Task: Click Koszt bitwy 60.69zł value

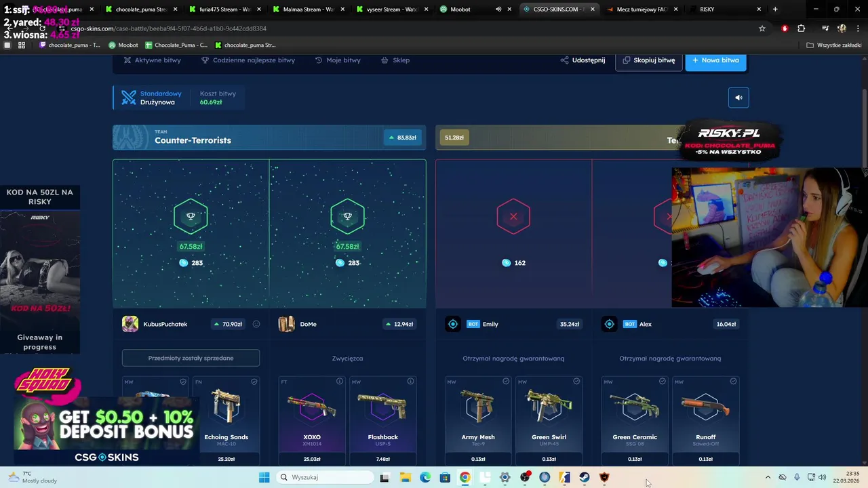Action: [211, 102]
